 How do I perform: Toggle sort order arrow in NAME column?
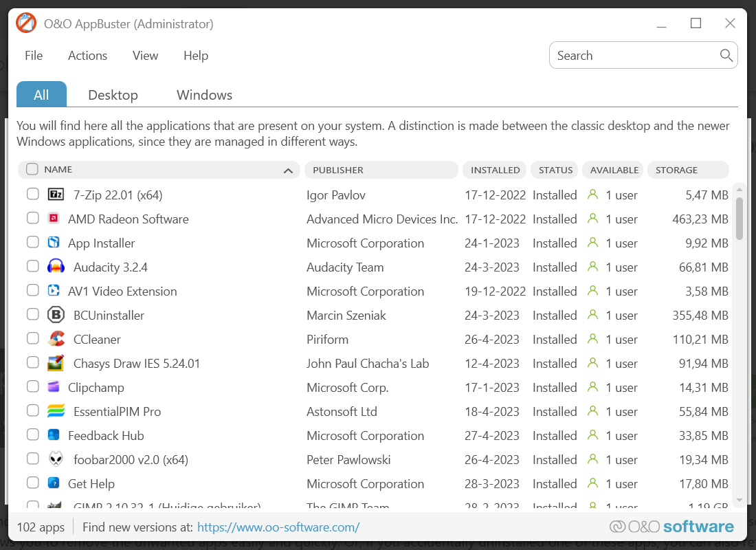tap(289, 170)
